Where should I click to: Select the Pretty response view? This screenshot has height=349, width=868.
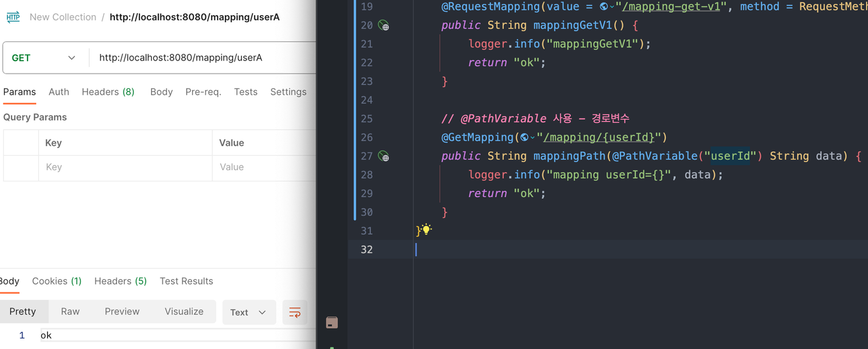23,312
